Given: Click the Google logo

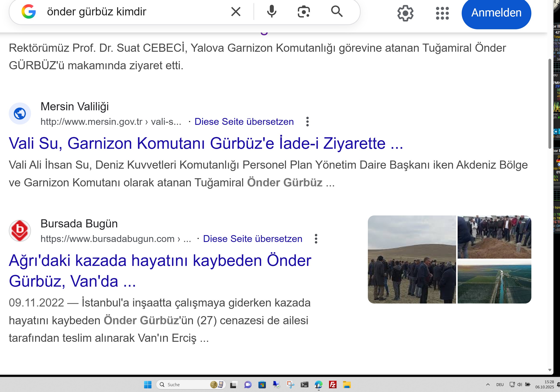Looking at the screenshot, I should click(x=29, y=12).
